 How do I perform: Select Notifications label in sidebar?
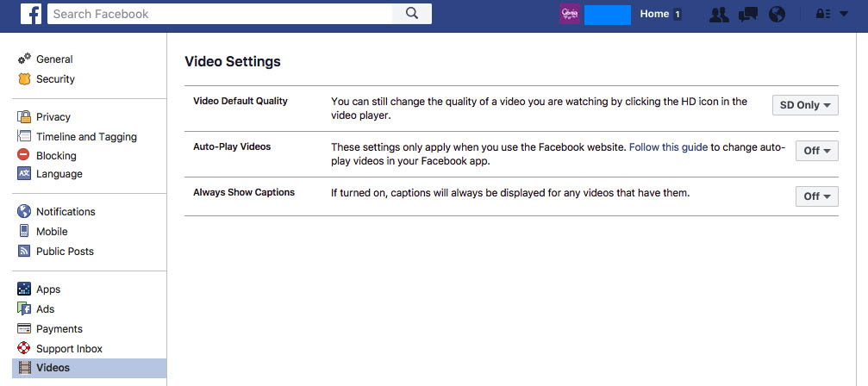pyautogui.click(x=66, y=211)
